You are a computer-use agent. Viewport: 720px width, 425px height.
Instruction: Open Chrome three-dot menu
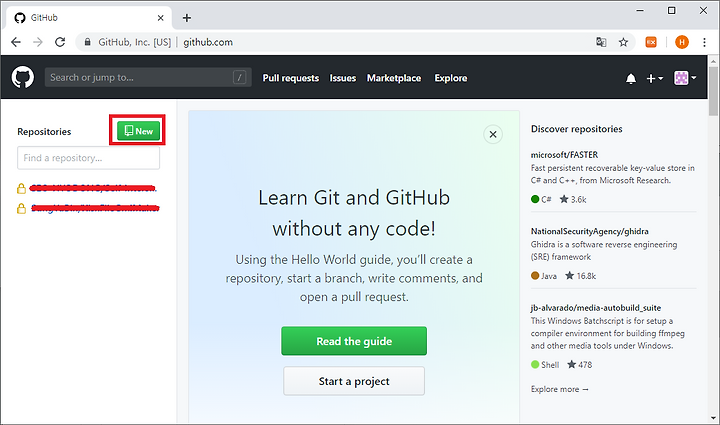(704, 42)
